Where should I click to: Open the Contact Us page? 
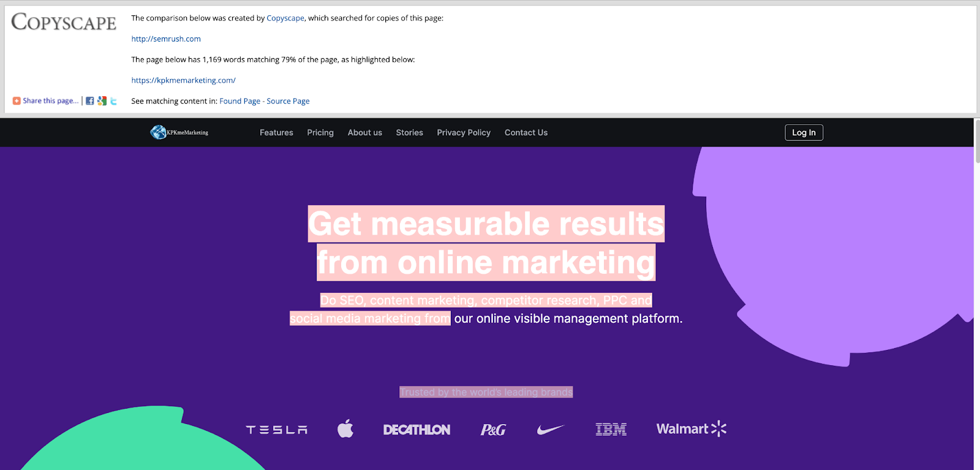click(526, 132)
